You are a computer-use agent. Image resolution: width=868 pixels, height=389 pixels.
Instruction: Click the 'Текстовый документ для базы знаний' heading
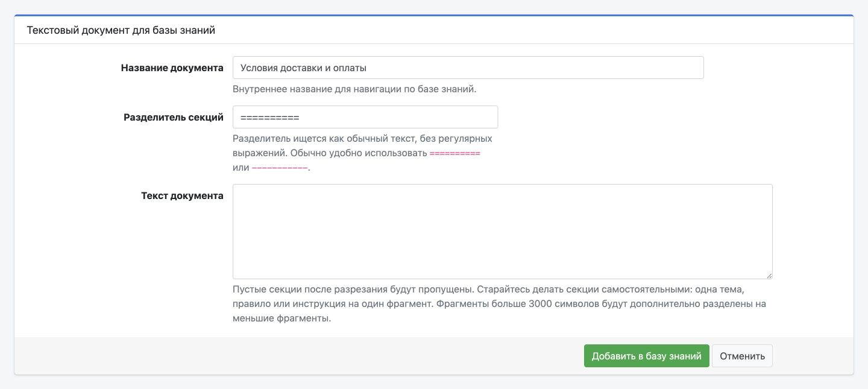[x=121, y=30]
